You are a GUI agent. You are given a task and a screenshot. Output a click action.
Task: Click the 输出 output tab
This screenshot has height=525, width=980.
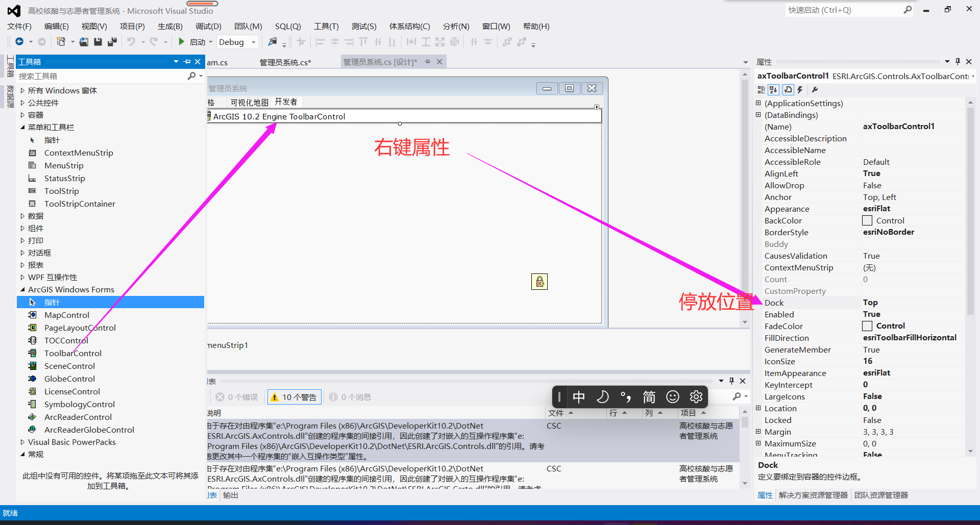(x=231, y=495)
